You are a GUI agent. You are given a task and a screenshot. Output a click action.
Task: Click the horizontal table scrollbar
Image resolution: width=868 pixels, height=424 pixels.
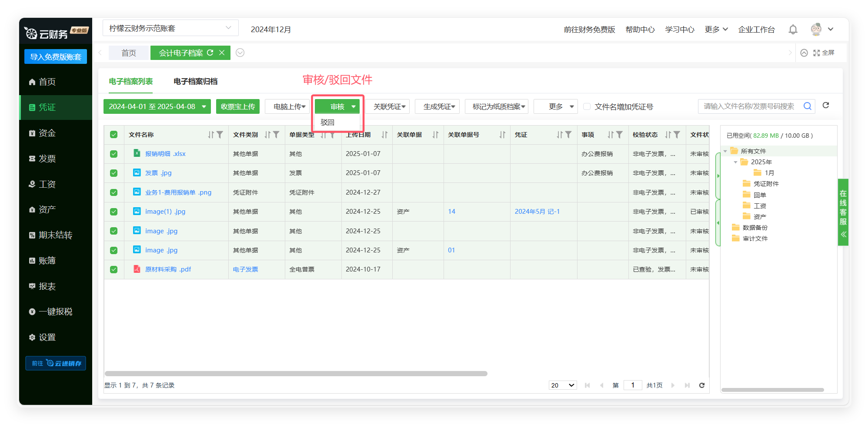[296, 374]
